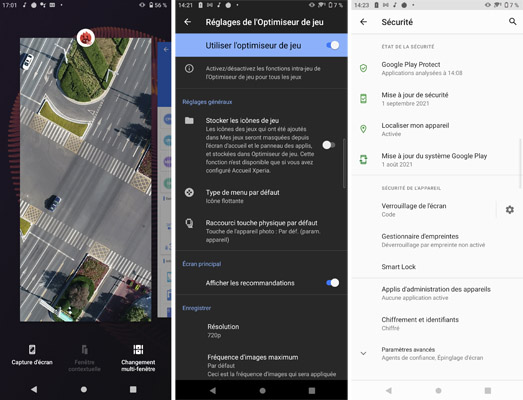Click the game optimizer scrollbar
The width and height of the screenshot is (523, 400).
[x=344, y=163]
